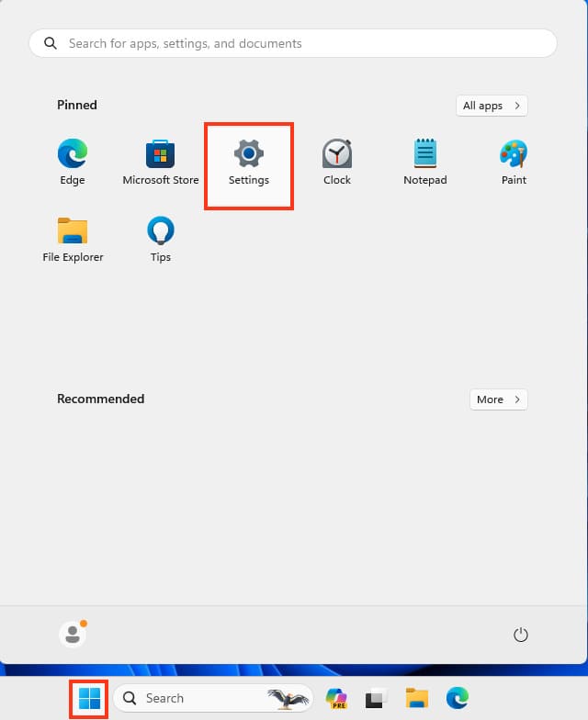Open File Explorer from the taskbar
The height and width of the screenshot is (720, 588).
click(417, 698)
